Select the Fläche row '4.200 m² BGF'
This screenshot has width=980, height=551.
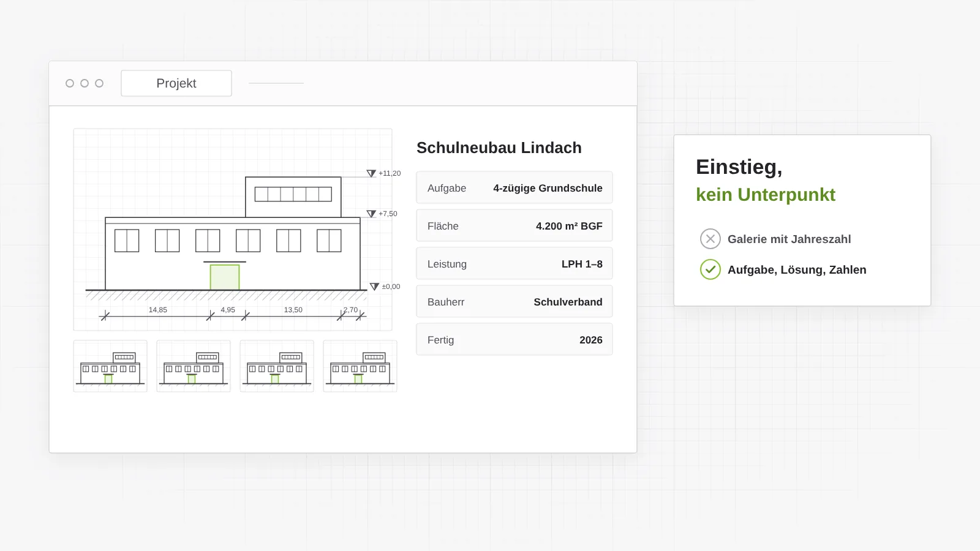point(514,225)
